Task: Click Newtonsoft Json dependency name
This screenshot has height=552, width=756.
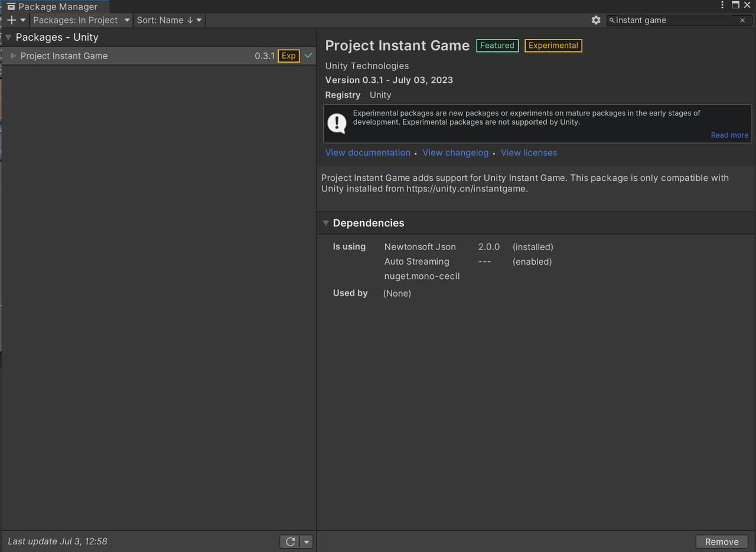Action: [420, 247]
